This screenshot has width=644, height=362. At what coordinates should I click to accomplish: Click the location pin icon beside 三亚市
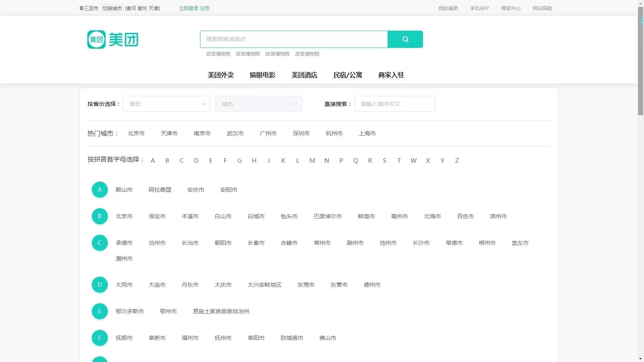[81, 8]
